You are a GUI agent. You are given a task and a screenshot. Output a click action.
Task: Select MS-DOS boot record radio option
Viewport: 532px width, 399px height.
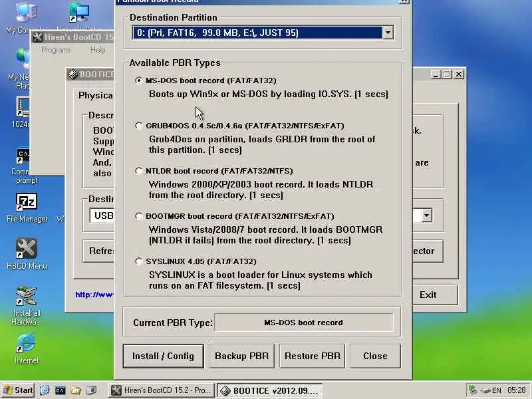tap(138, 80)
